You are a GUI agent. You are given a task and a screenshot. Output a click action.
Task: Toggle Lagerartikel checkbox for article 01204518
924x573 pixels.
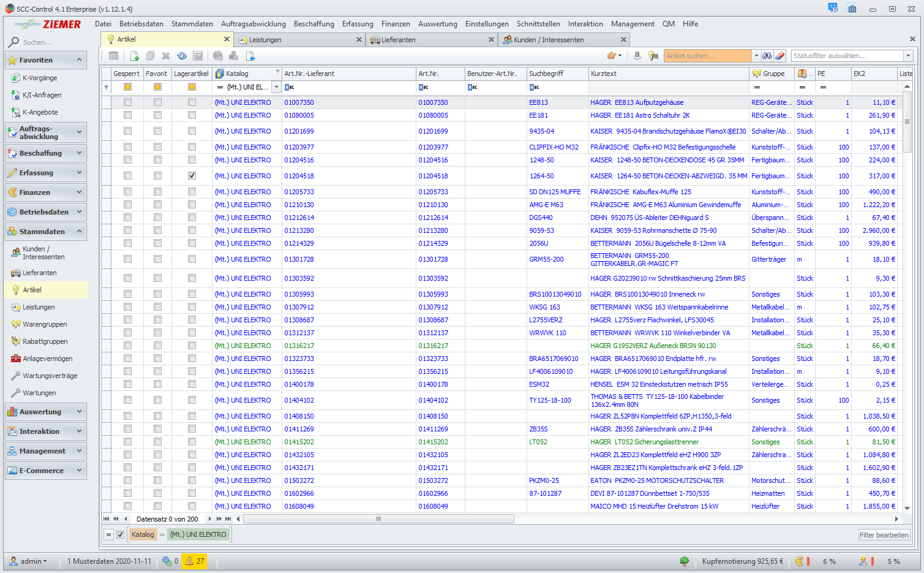[x=192, y=176]
